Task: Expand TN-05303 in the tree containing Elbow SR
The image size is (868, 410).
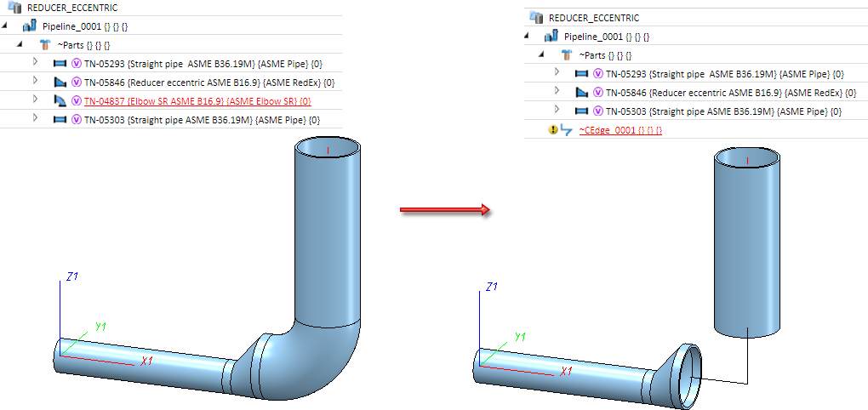Action: 35,117
